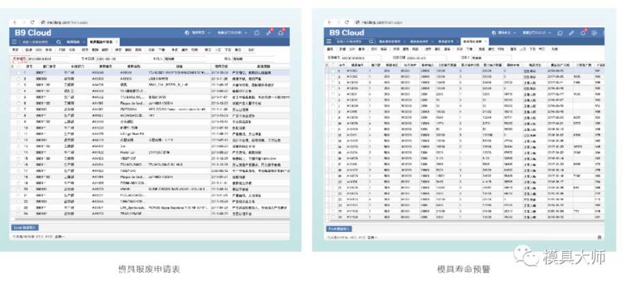
Task: Click the Excel import button in left window
Action: [26, 227]
